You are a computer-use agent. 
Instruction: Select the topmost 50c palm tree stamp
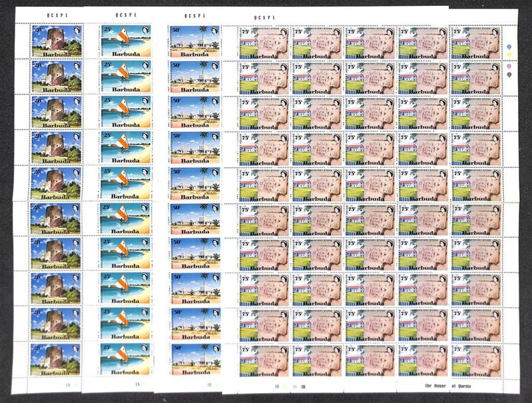[194, 41]
